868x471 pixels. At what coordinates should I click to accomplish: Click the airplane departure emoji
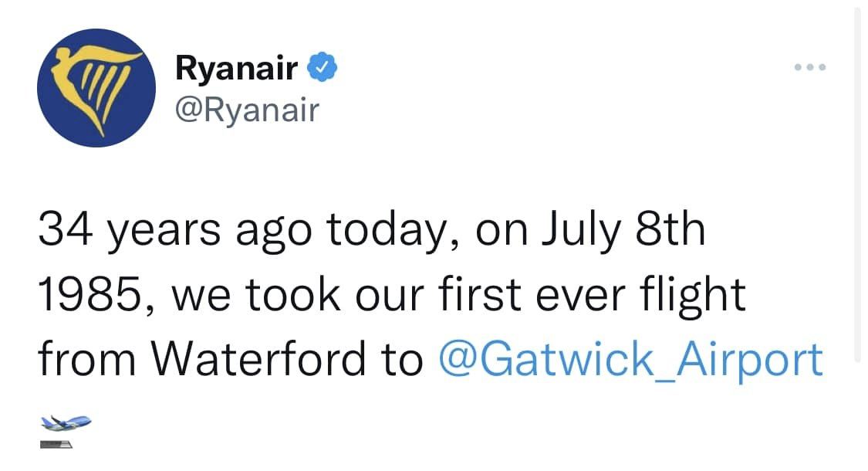point(66,423)
